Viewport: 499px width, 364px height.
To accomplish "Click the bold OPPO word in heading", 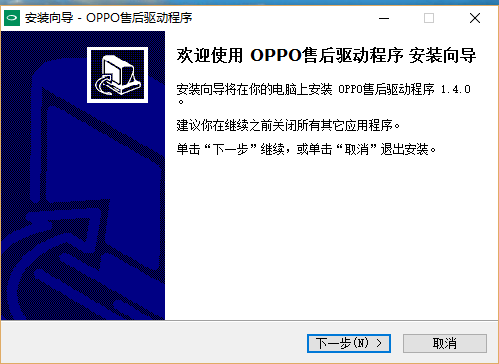I will point(276,55).
